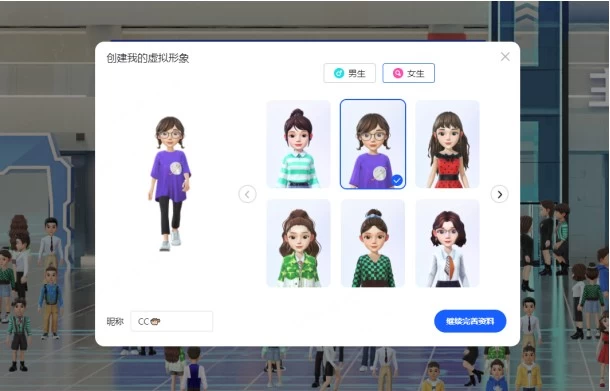This screenshot has width=610, height=391.
Task: Click the 创建我的虚拟形象 dialog title
Action: pos(148,58)
